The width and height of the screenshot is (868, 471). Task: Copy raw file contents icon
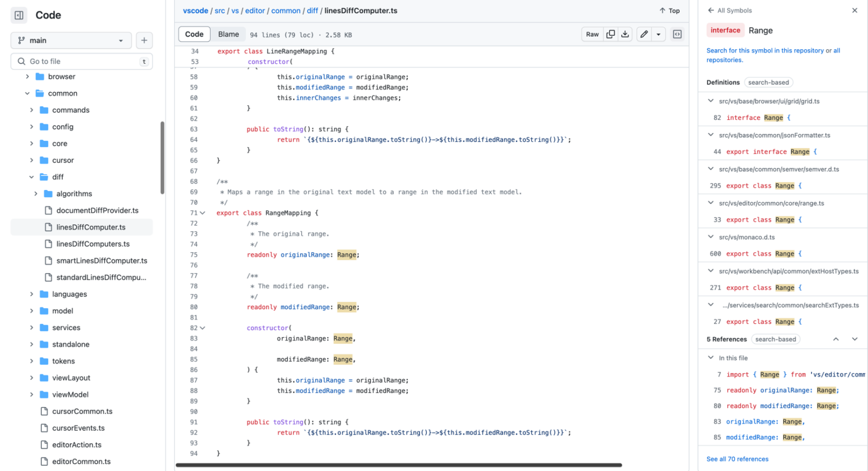click(610, 34)
